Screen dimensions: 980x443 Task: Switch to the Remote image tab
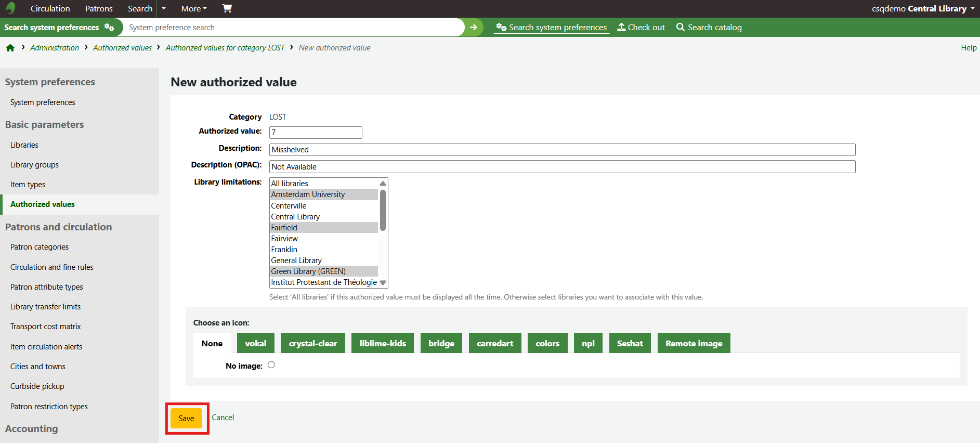(x=694, y=343)
